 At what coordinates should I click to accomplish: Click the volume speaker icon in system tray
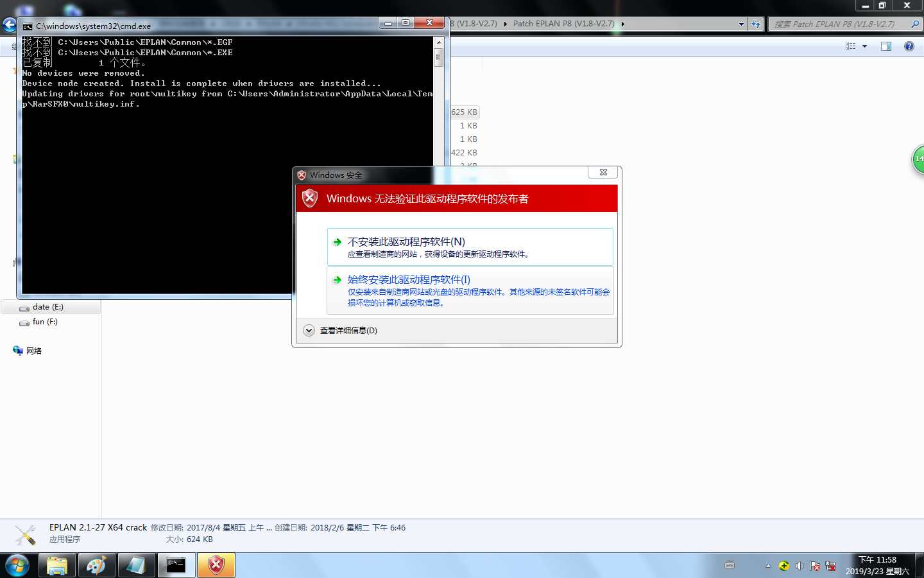coord(800,566)
